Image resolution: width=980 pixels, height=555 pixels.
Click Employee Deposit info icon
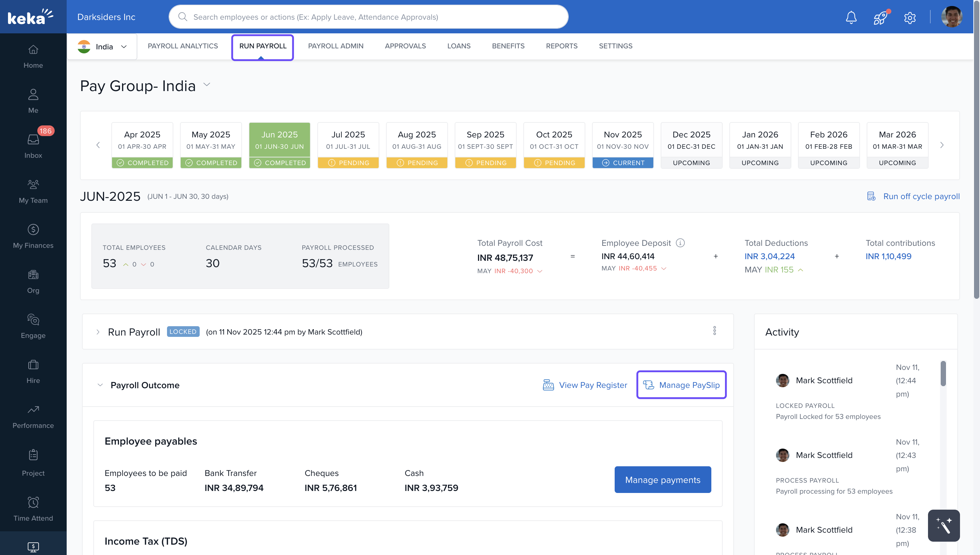(x=680, y=243)
